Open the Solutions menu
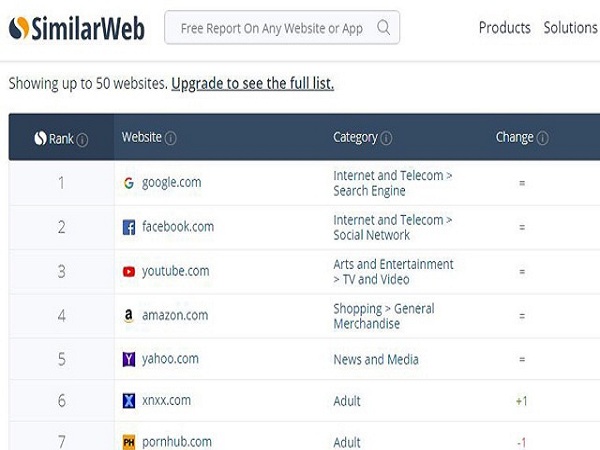Screen dimensions: 600x450 pos(570,28)
